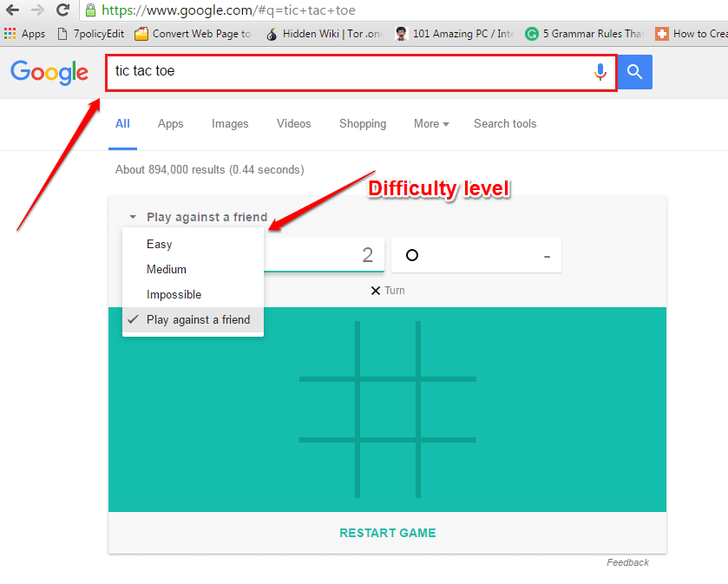
Task: Collapse the Play against a friend dropdown
Action: (x=199, y=217)
